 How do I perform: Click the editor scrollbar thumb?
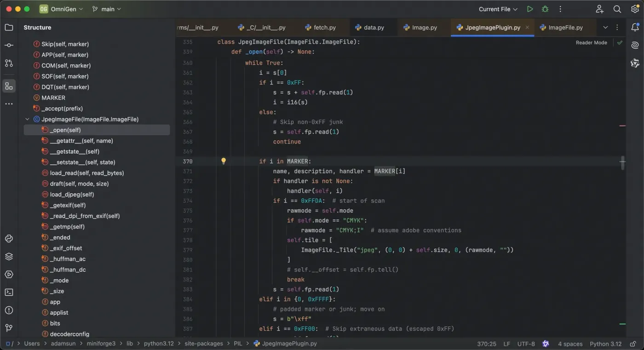622,163
